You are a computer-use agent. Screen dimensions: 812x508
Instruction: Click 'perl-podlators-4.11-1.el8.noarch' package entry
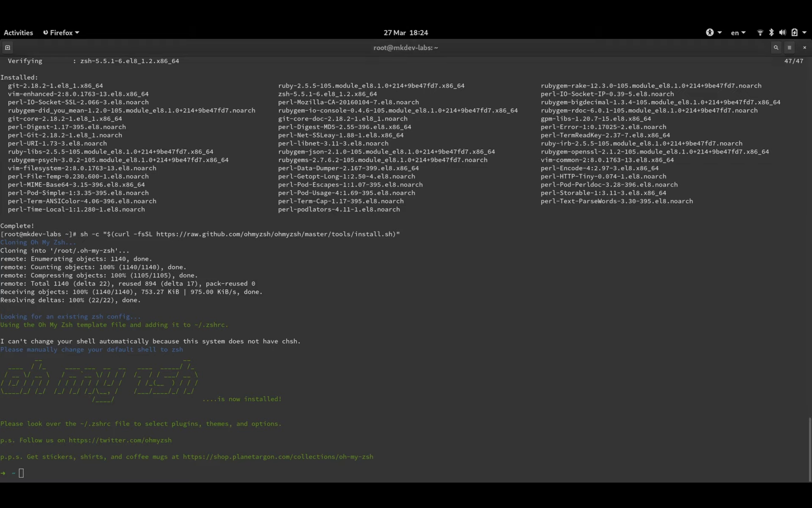click(339, 209)
